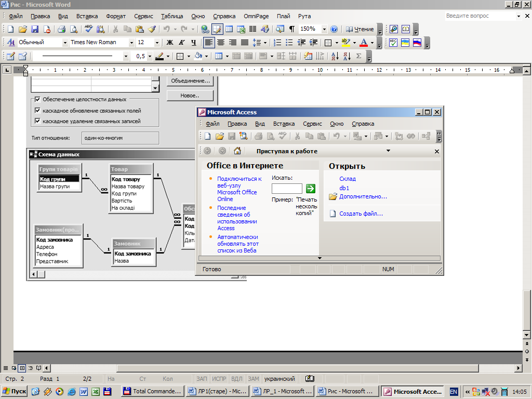
Task: Open Склад database link
Action: (348, 179)
